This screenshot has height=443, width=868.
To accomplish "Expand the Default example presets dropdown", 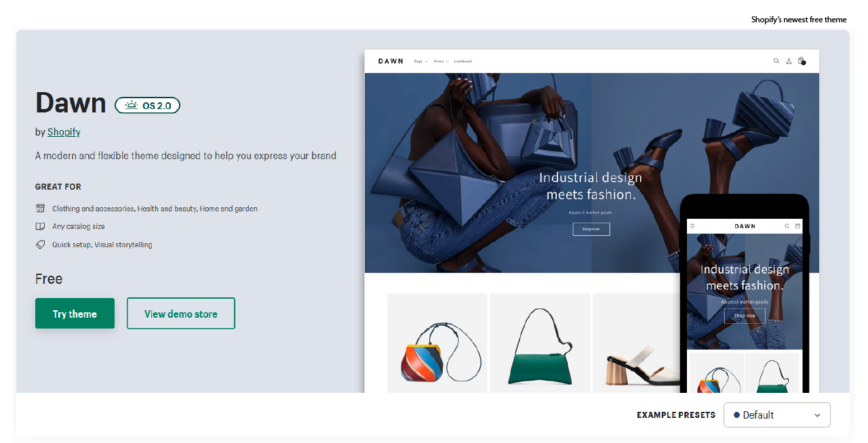I will (777, 415).
